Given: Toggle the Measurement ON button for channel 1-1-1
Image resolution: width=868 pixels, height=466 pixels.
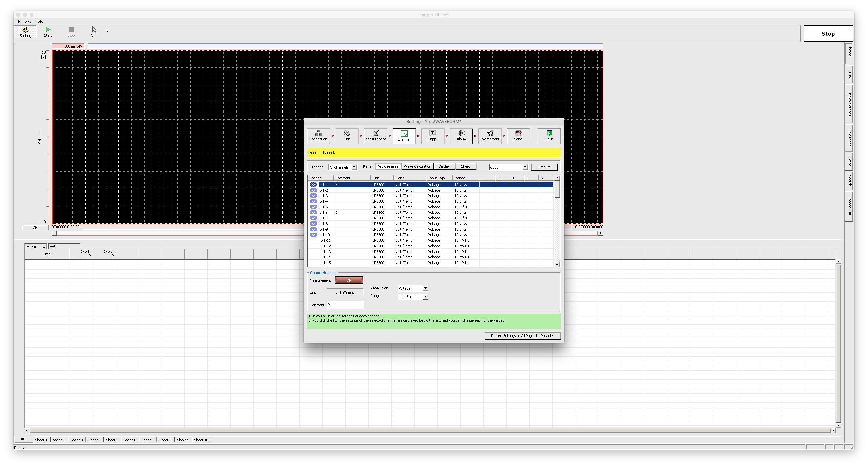Looking at the screenshot, I should pos(349,280).
